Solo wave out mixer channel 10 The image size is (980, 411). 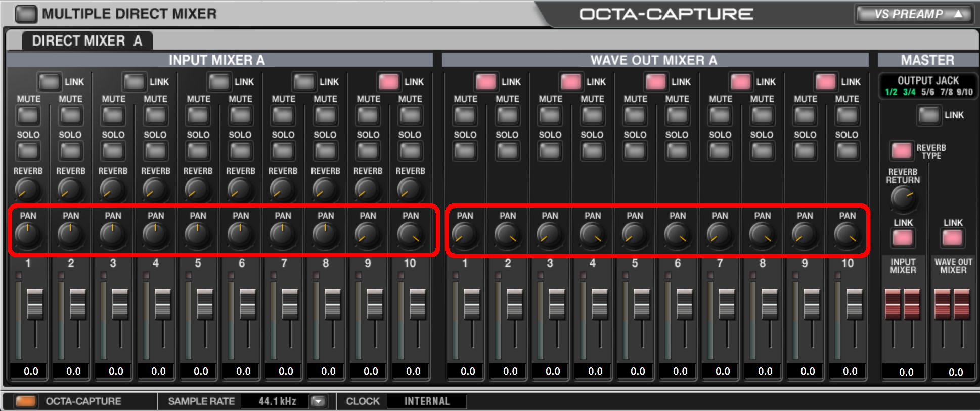tap(847, 151)
